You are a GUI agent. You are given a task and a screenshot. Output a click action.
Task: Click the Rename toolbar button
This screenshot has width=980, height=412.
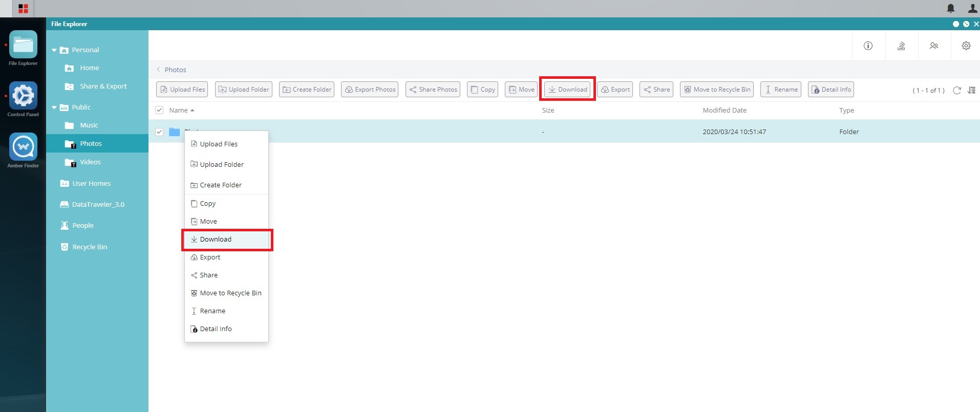[x=781, y=90]
